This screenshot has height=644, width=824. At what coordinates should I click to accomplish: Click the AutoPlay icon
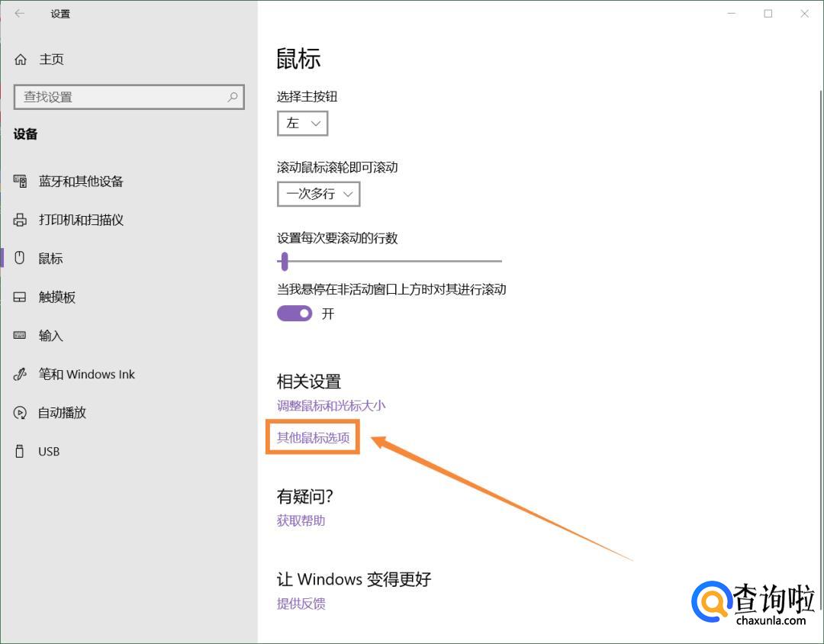pos(20,413)
